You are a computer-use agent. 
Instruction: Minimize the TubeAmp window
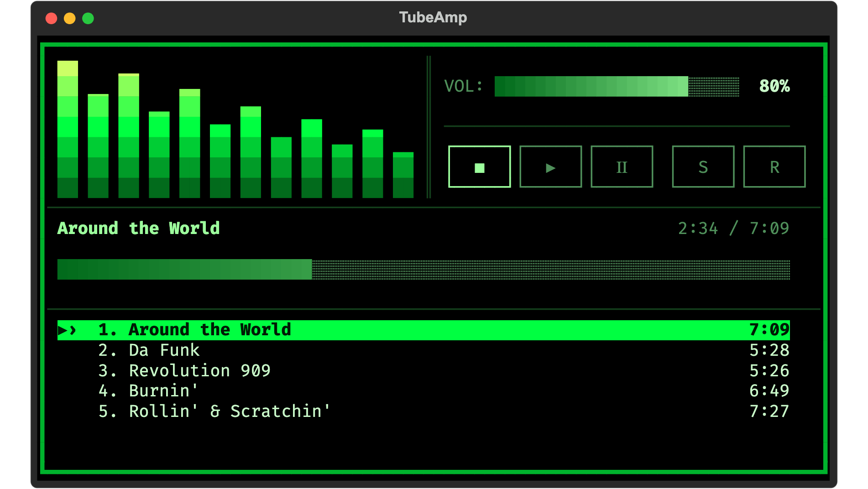(70, 18)
